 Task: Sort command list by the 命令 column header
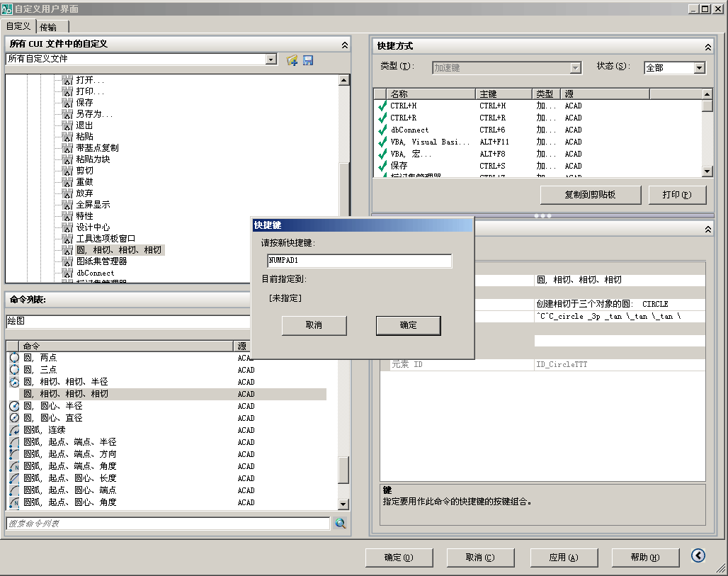pyautogui.click(x=125, y=346)
